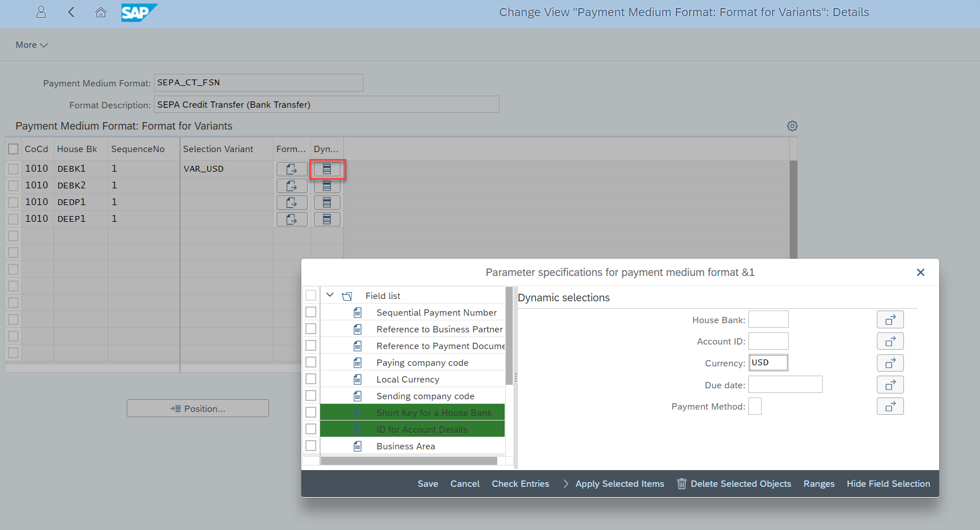Image resolution: width=980 pixels, height=530 pixels.
Task: Select ID for Account Details item
Action: coord(422,430)
